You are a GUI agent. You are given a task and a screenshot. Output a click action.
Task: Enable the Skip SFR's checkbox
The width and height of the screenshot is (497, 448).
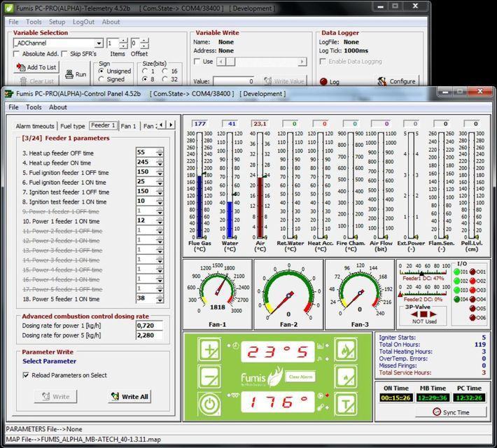tap(64, 54)
